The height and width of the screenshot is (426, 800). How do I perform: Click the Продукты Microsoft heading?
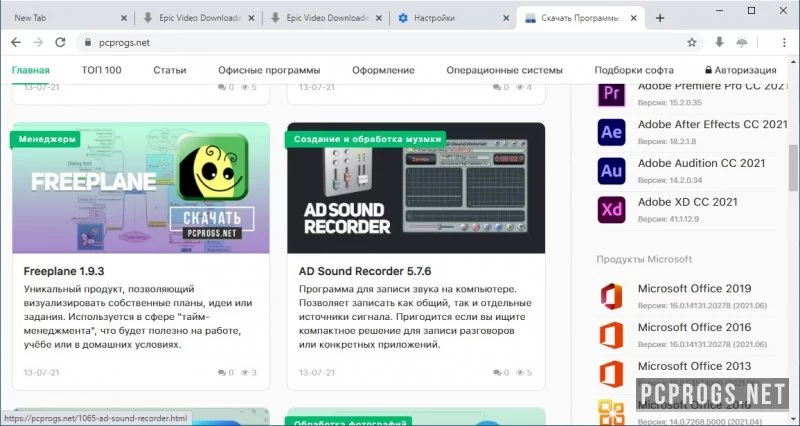click(644, 259)
